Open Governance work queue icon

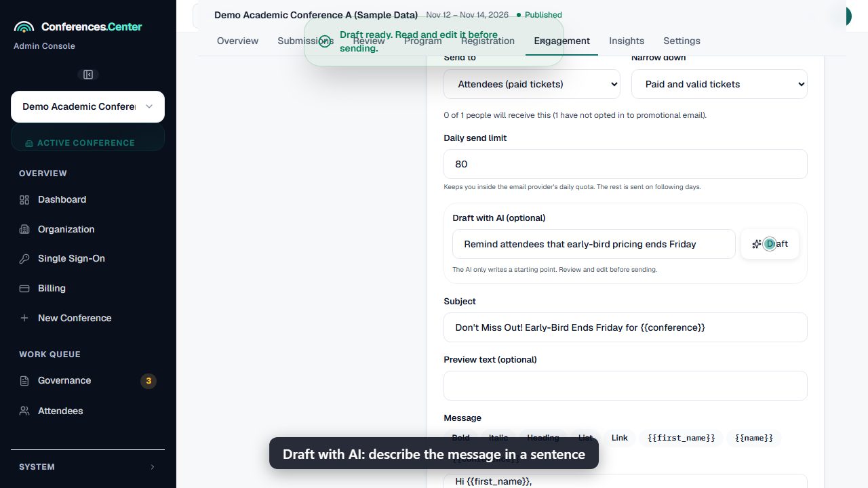24,381
